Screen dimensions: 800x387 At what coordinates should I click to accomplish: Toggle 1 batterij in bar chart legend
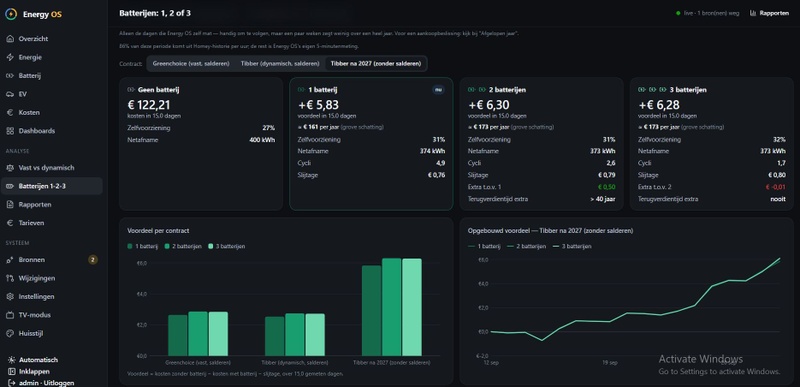tap(144, 246)
